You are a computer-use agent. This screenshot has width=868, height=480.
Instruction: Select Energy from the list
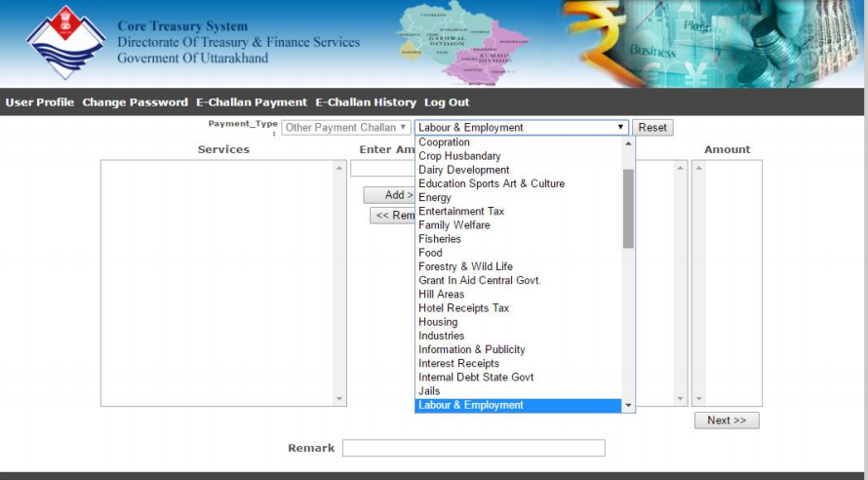coord(518,198)
